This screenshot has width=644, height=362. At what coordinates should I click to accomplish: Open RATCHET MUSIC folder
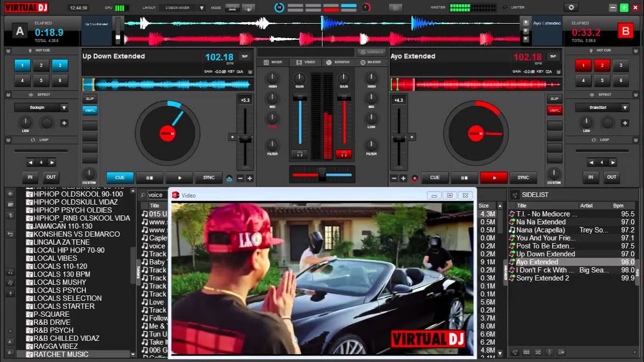click(x=61, y=354)
